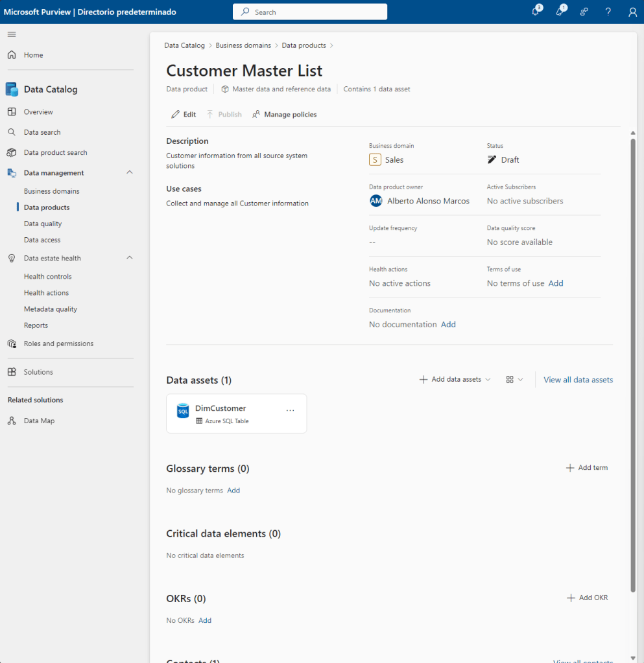
Task: Click the Search input field
Action: click(310, 12)
